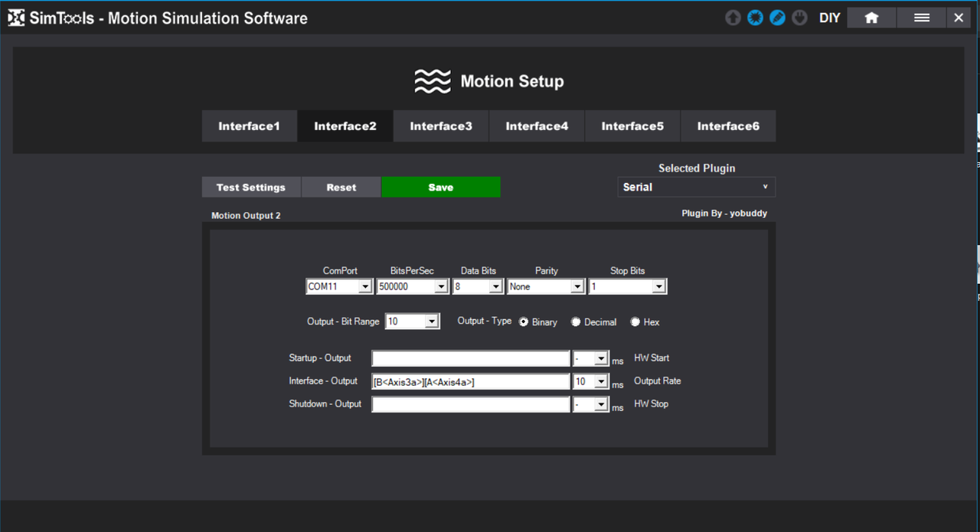980x532 pixels.
Task: Click the Interface - Output text field
Action: 470,381
